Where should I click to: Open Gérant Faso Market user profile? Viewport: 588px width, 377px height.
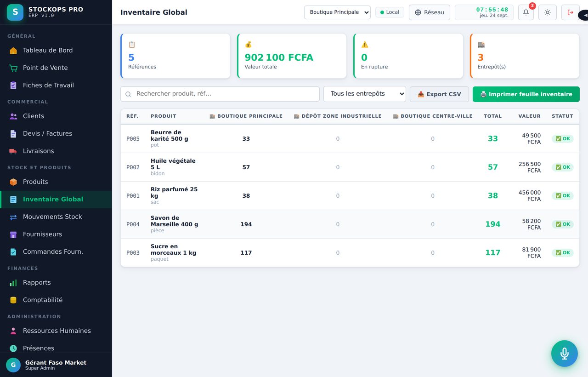56,365
